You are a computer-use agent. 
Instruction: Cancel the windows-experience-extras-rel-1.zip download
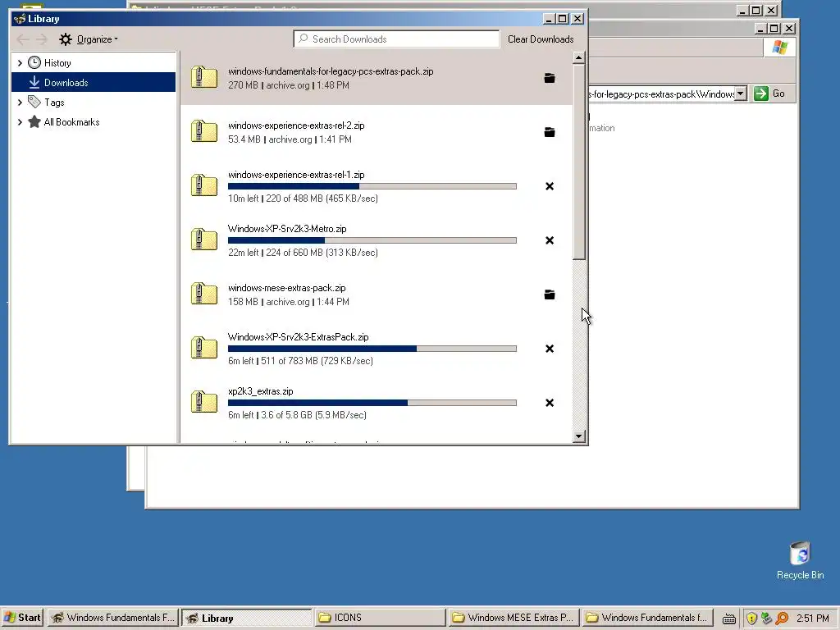[x=549, y=186]
